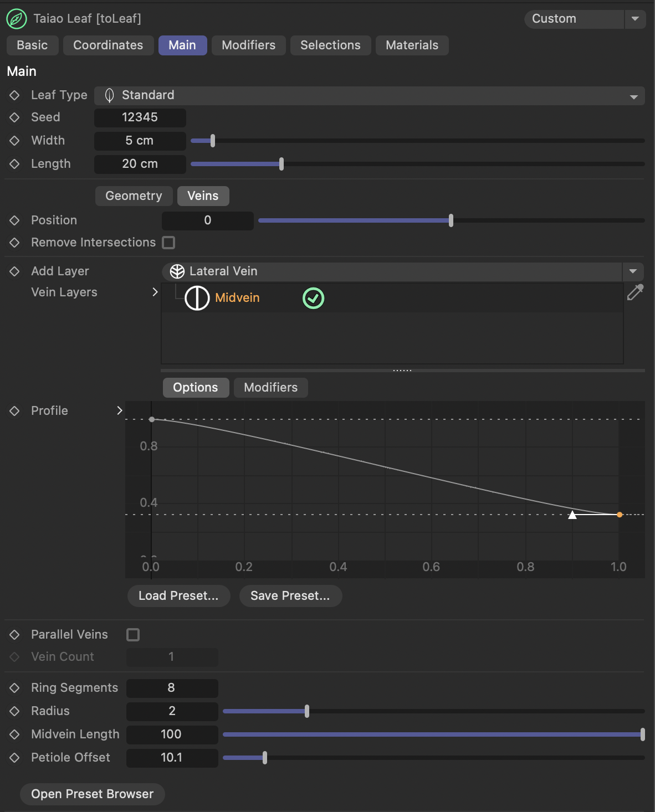Screen dimensions: 655x812
Task: Click the Petiole Offset keyframe diamond
Action: click(14, 758)
